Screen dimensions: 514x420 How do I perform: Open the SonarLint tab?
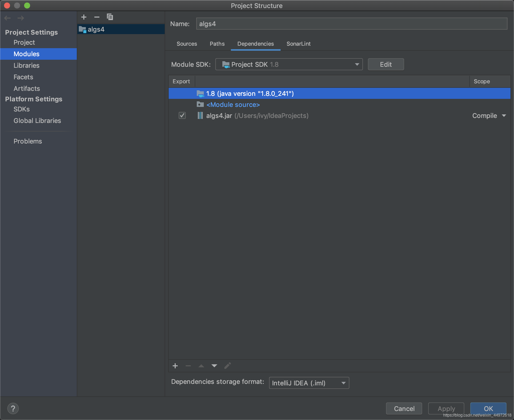298,44
